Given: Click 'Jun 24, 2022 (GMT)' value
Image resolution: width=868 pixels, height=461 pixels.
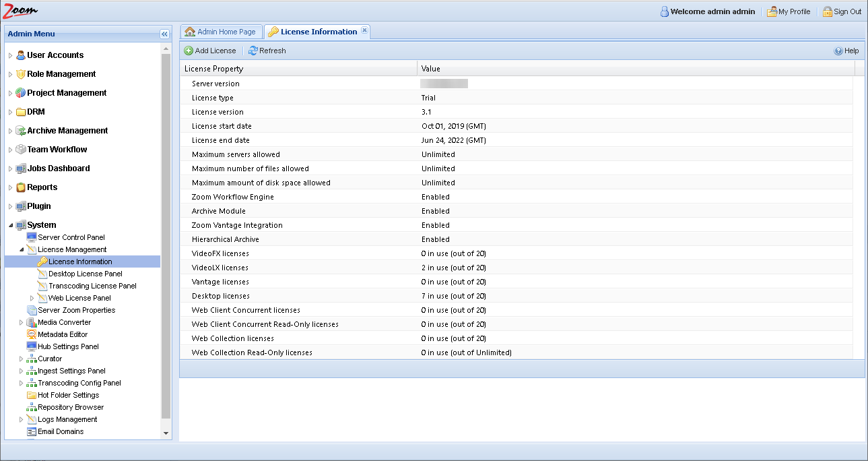Looking at the screenshot, I should tap(454, 140).
